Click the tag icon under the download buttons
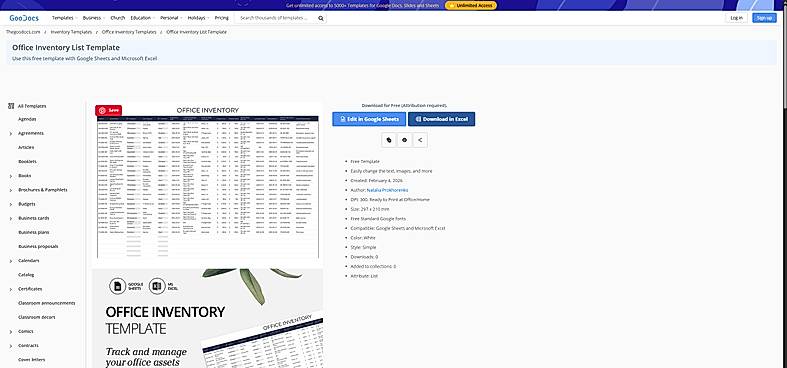 (388, 140)
